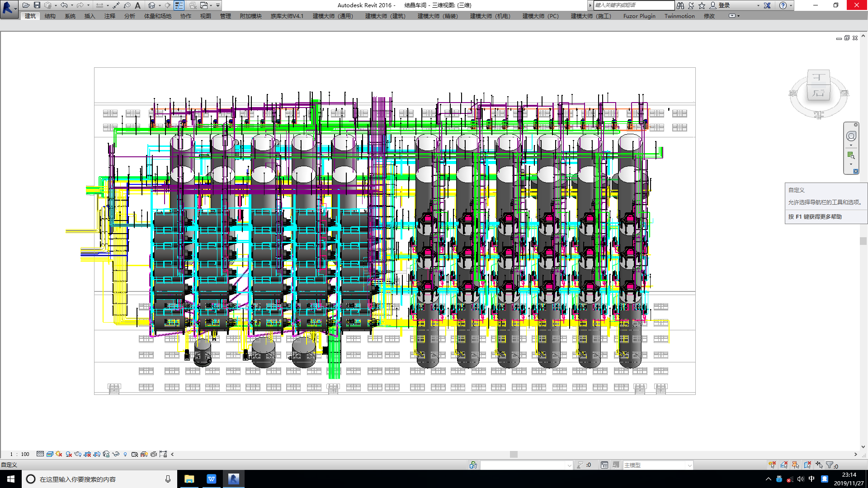Open the 视图 ribbon tab
Screen dimensions: 868x488
(x=206, y=16)
